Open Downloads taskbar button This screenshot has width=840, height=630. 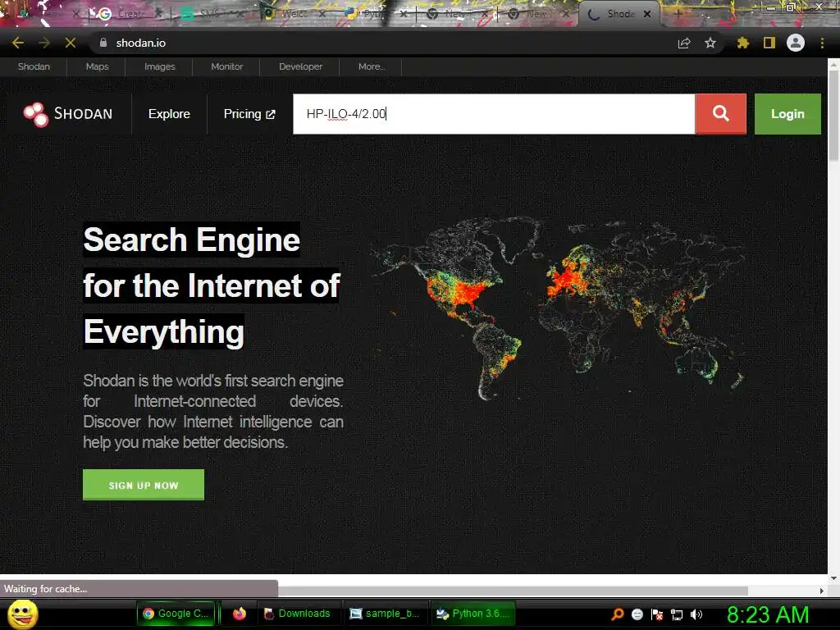[x=297, y=614]
